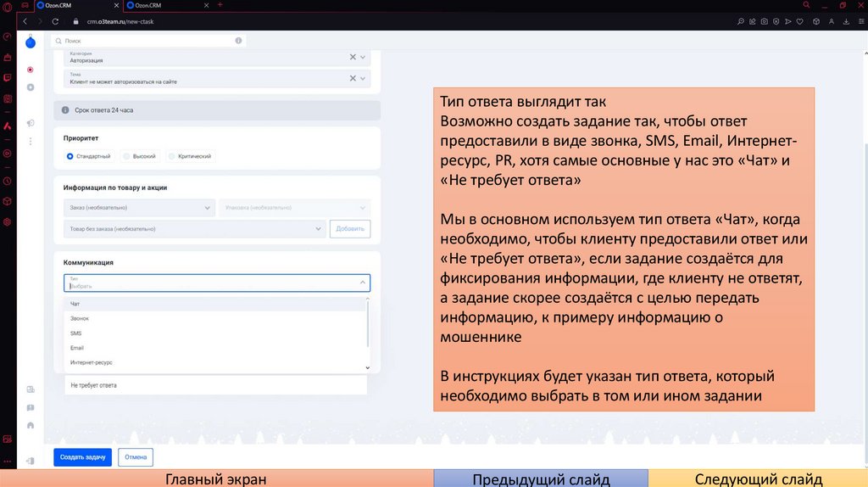868x487 pixels.
Task: Click the logout door icon in the CRM sidebar
Action: click(x=31, y=461)
